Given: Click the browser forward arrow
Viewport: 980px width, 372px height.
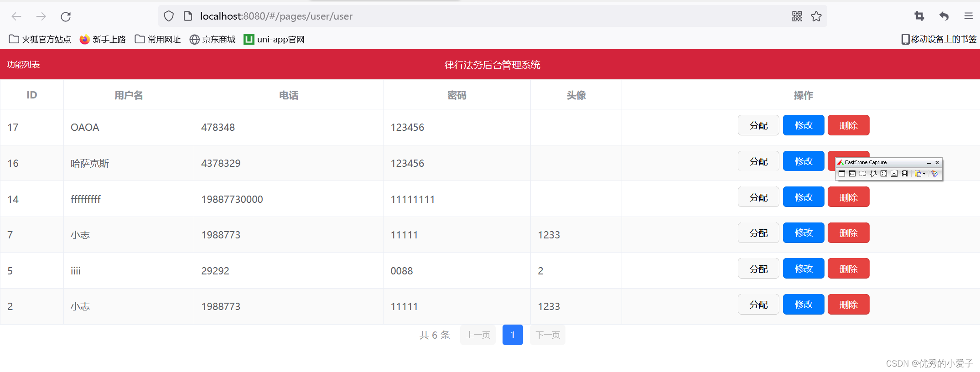Looking at the screenshot, I should (x=41, y=16).
